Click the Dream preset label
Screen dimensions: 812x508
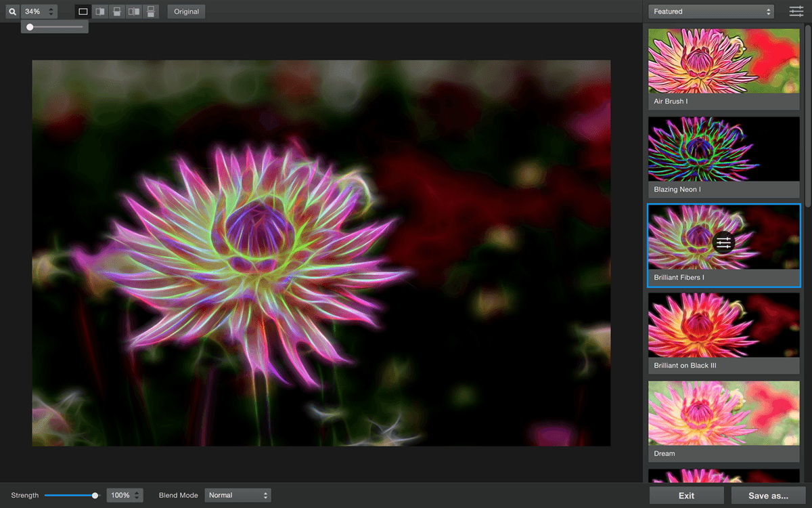664,454
